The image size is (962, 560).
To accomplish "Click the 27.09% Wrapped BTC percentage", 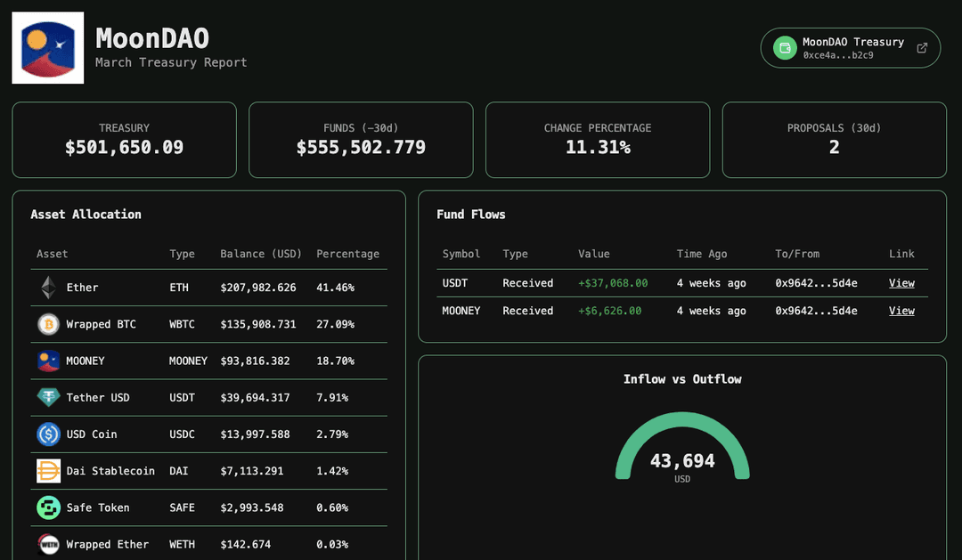I will [x=336, y=324].
